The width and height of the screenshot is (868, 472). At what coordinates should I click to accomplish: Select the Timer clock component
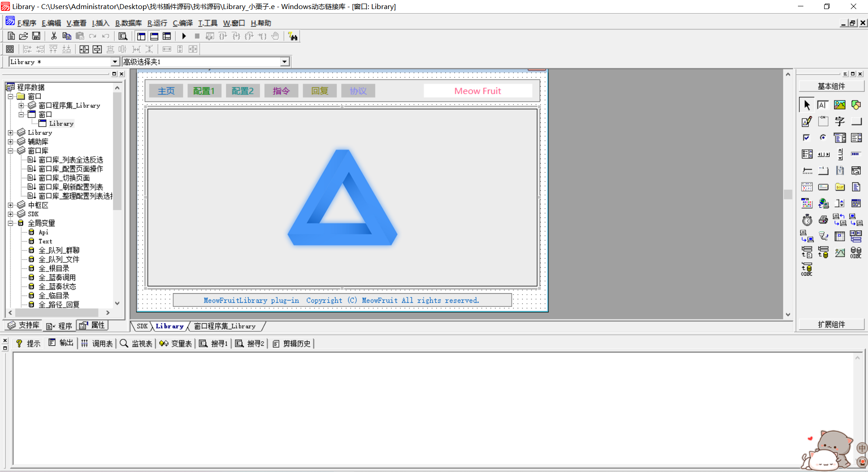(x=807, y=220)
